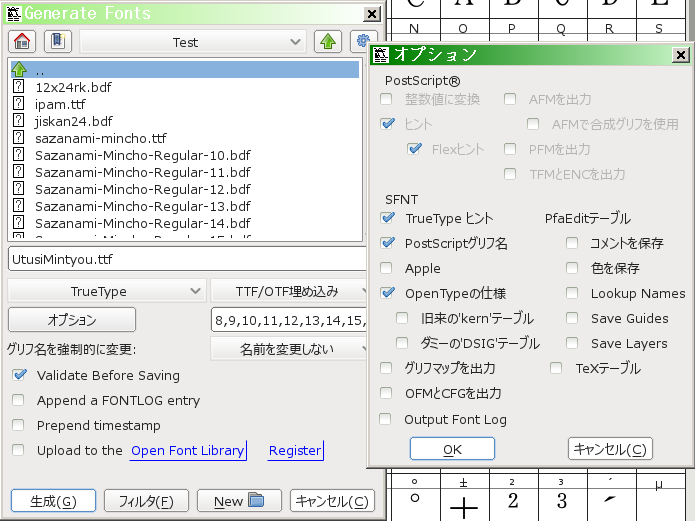Open the Open Font Library link

[188, 450]
